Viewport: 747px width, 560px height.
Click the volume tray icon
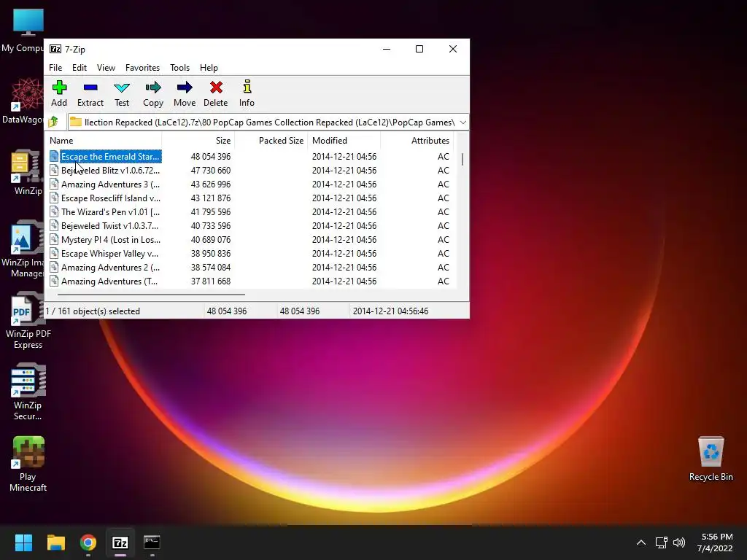(679, 542)
